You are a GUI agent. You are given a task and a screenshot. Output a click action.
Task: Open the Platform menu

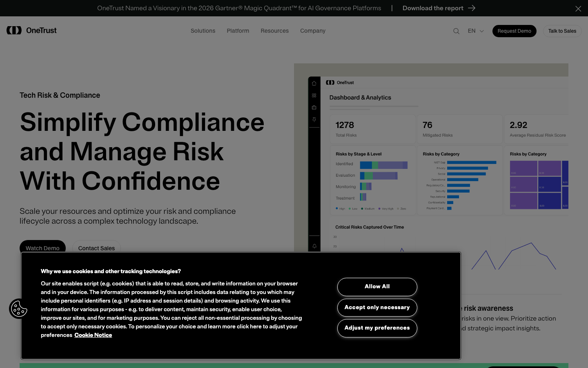point(238,31)
